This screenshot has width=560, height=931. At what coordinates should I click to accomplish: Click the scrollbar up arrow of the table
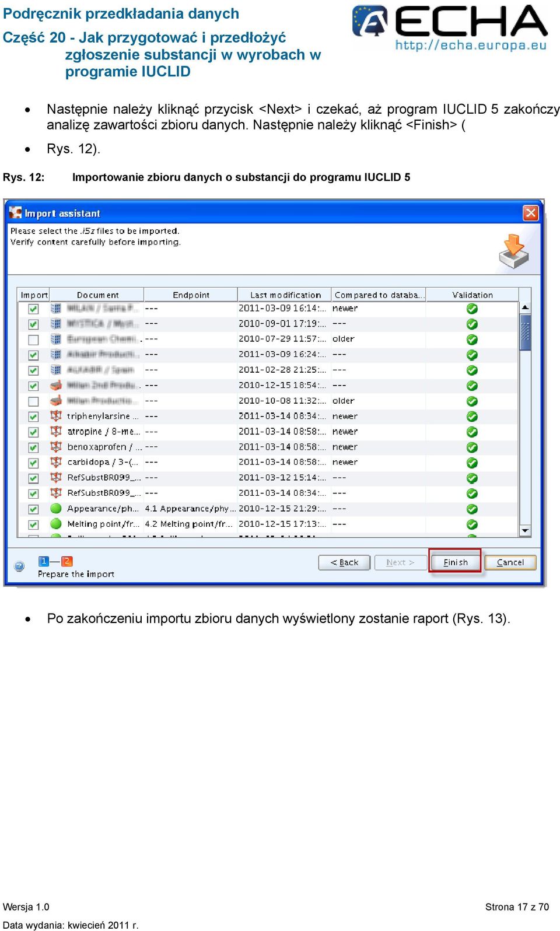pos(525,307)
